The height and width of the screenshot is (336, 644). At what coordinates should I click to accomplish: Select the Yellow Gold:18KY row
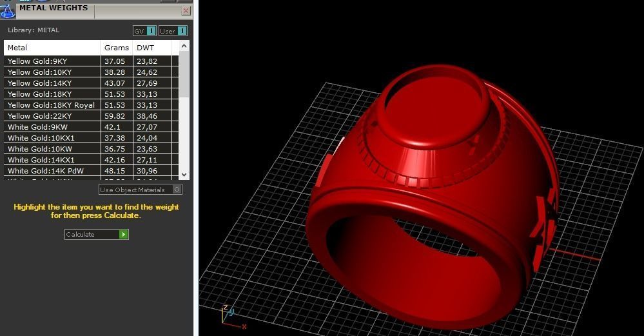[x=91, y=94]
